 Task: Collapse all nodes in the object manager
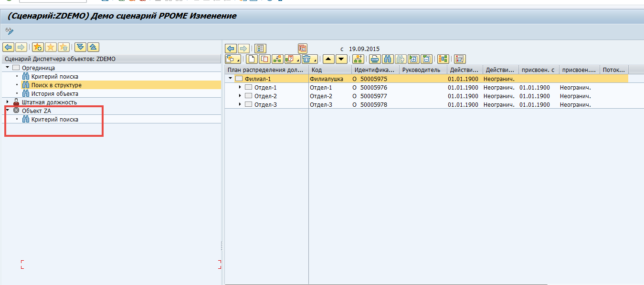click(x=93, y=47)
